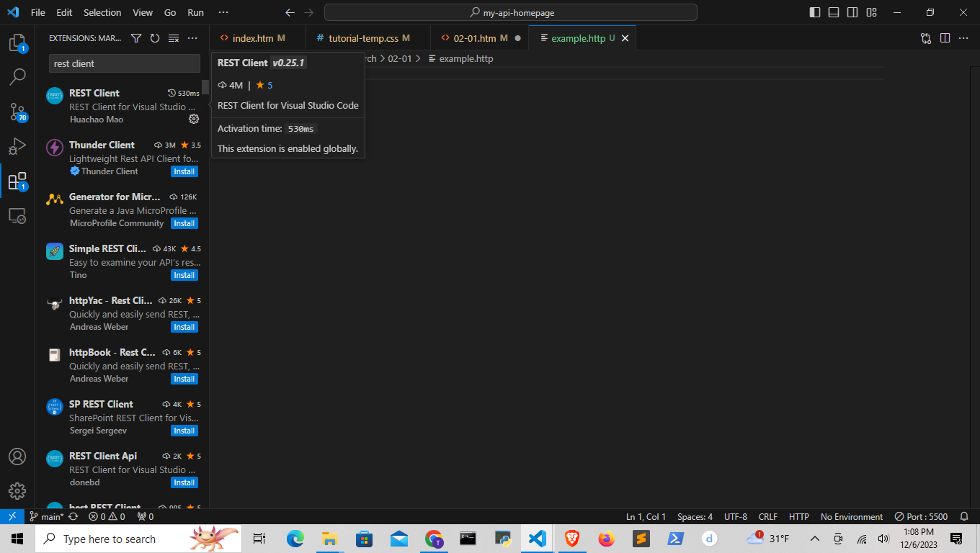Change indentation via Spaces: 4
Screen dimensions: 980x553
[x=695, y=516]
